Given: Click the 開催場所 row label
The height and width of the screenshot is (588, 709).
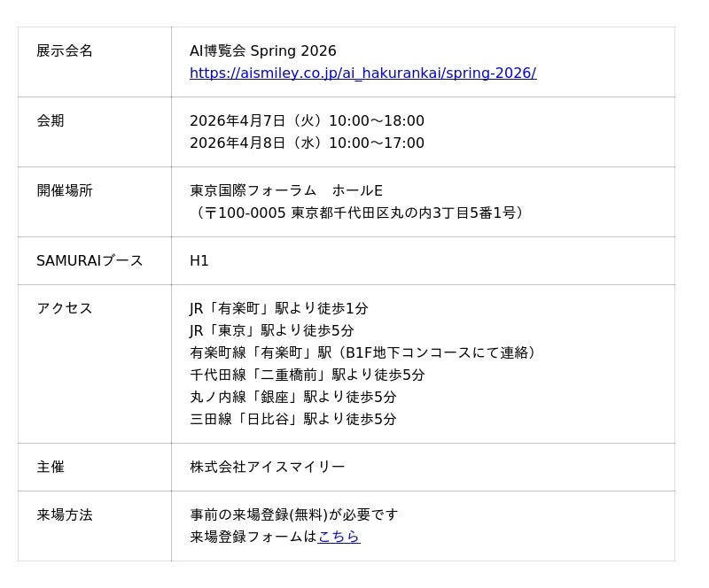Looking at the screenshot, I should pos(65,191).
